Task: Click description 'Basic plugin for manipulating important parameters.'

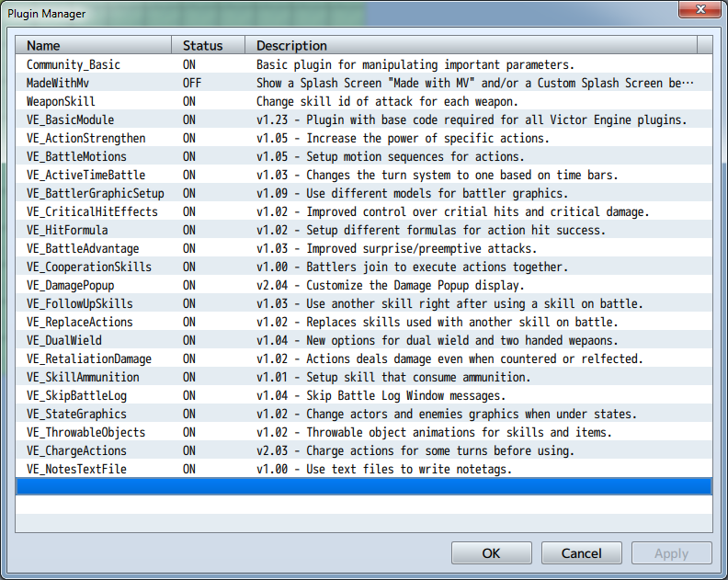Action: (x=415, y=64)
